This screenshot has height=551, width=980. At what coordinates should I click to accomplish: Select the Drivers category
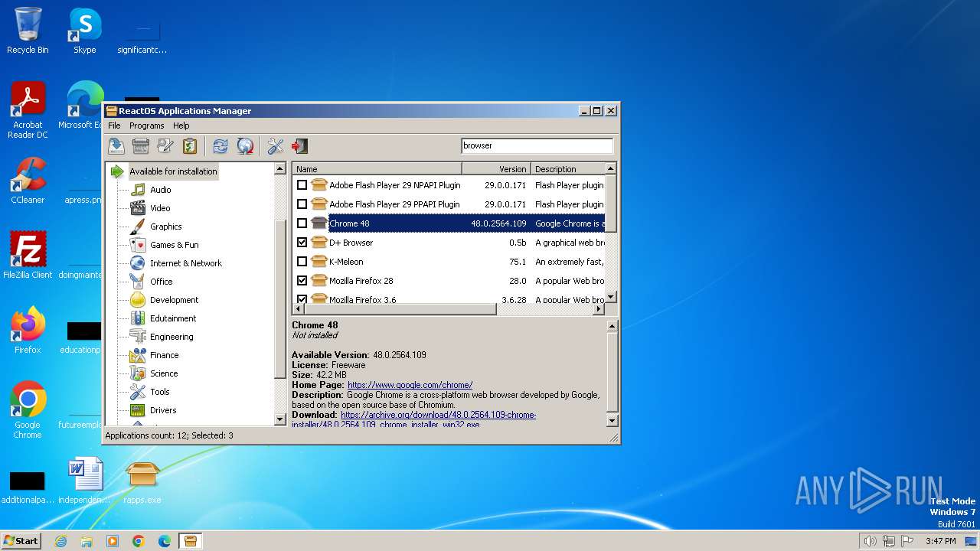(x=163, y=410)
